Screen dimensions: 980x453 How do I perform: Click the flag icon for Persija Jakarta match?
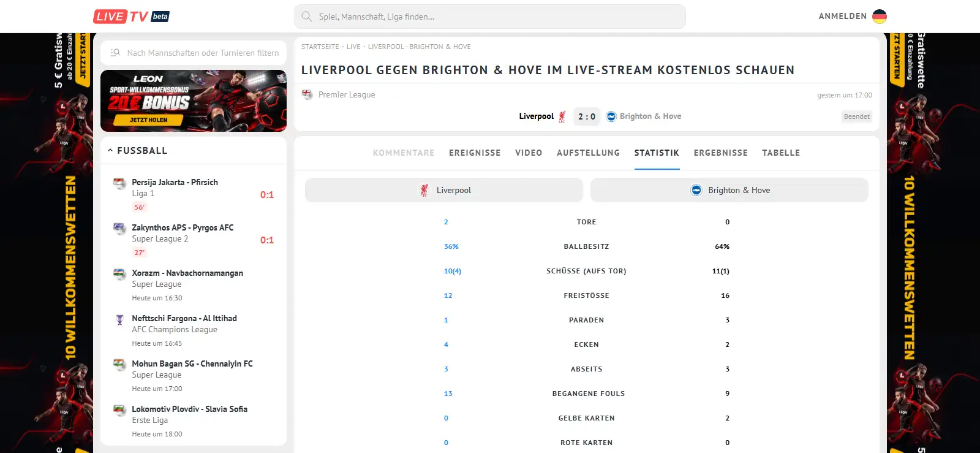click(119, 183)
